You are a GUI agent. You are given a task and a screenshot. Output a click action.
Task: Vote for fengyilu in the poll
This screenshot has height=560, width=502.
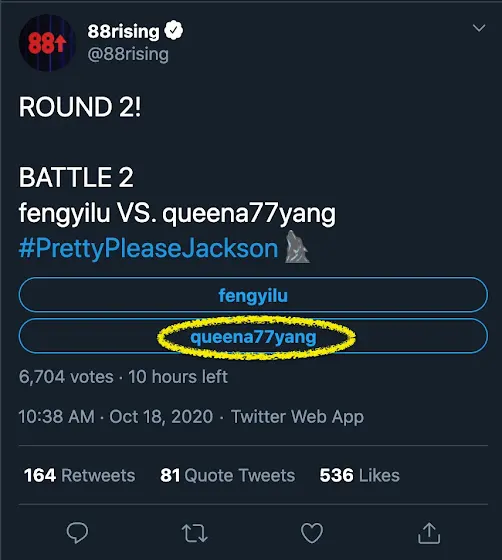click(x=253, y=295)
